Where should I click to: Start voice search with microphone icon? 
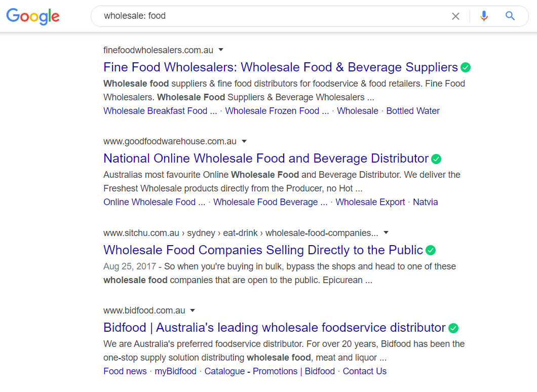(484, 16)
